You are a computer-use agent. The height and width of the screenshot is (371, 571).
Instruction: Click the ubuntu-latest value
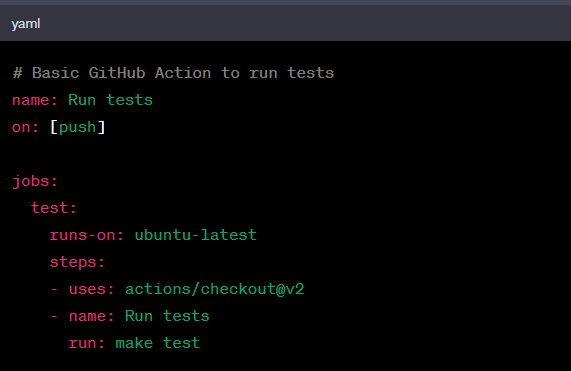click(196, 235)
